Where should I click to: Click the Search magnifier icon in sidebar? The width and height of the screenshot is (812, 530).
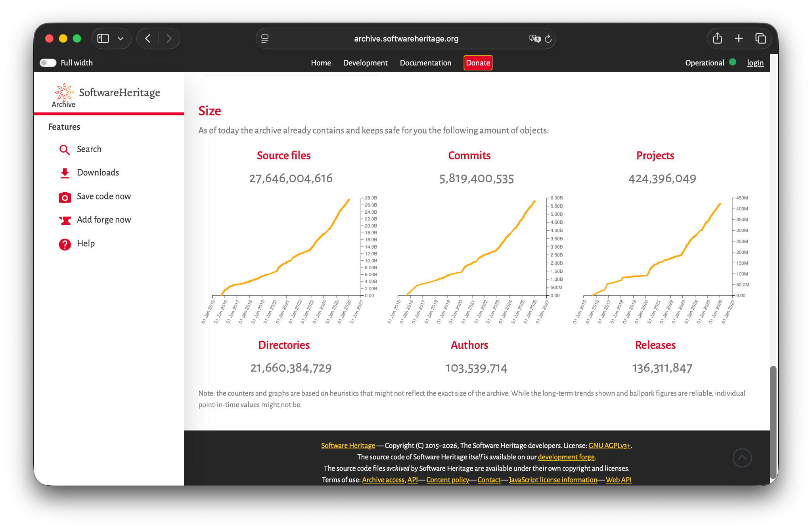tap(64, 149)
